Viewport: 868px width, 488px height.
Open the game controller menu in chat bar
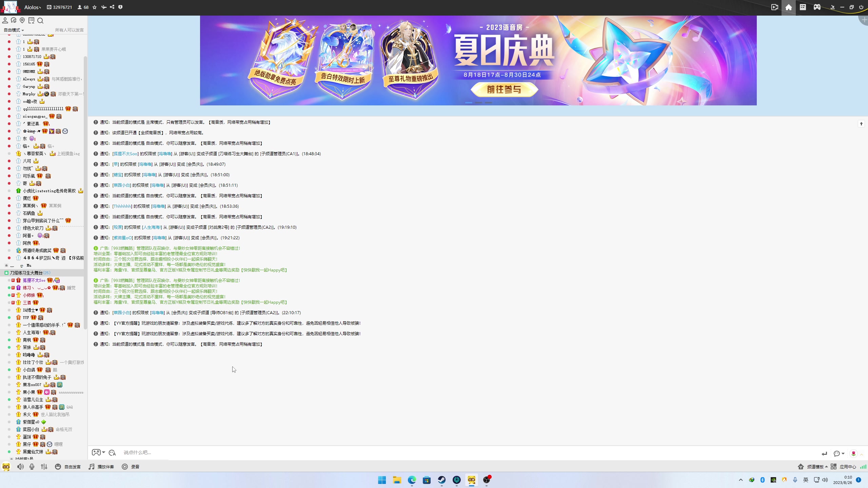[x=98, y=452]
